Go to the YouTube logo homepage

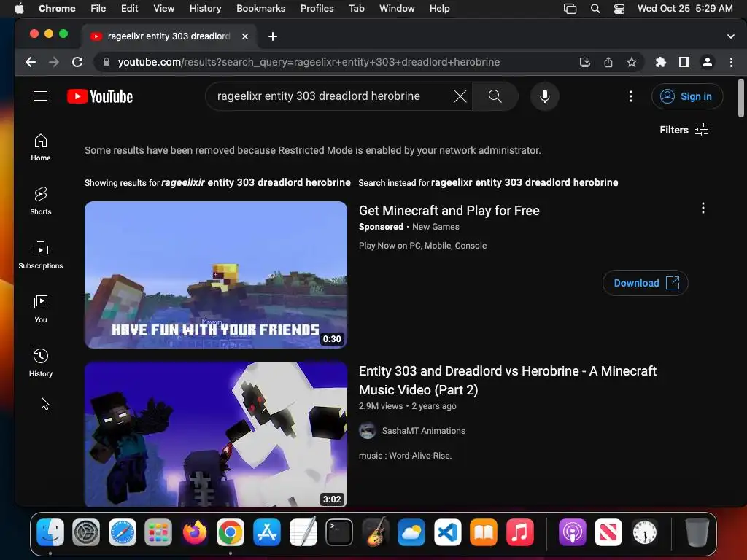click(x=100, y=97)
